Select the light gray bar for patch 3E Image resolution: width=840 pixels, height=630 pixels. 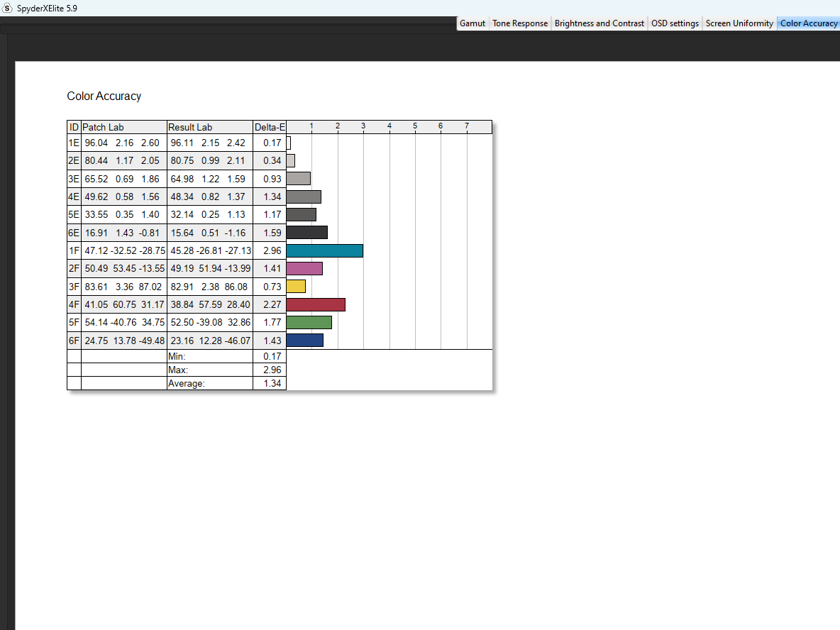(x=299, y=178)
